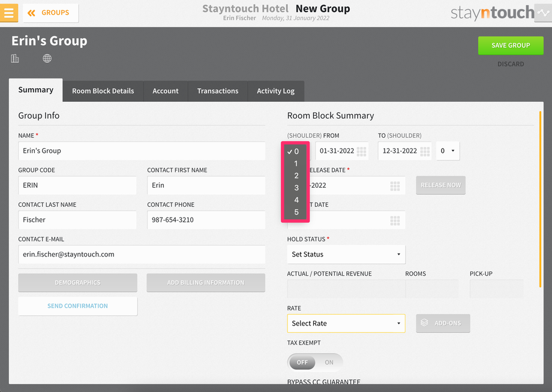Viewport: 552px width, 392px height.
Task: Click the activity pulse icon top right
Action: click(543, 13)
